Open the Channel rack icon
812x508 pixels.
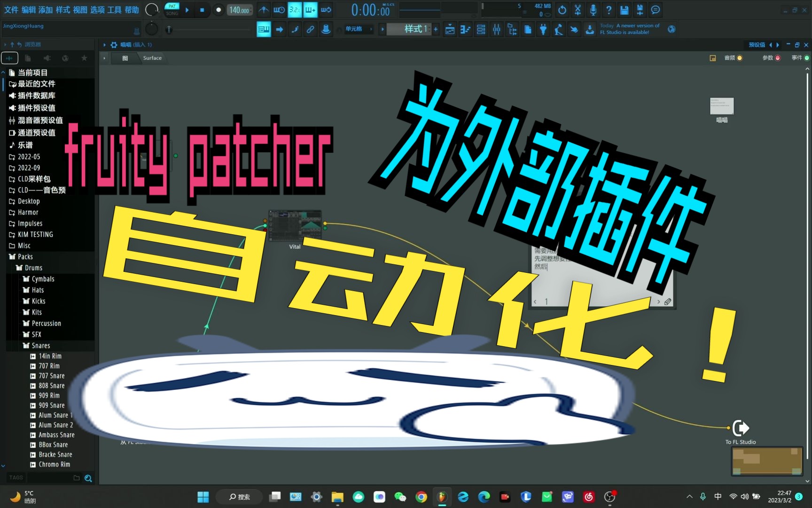pos(481,29)
